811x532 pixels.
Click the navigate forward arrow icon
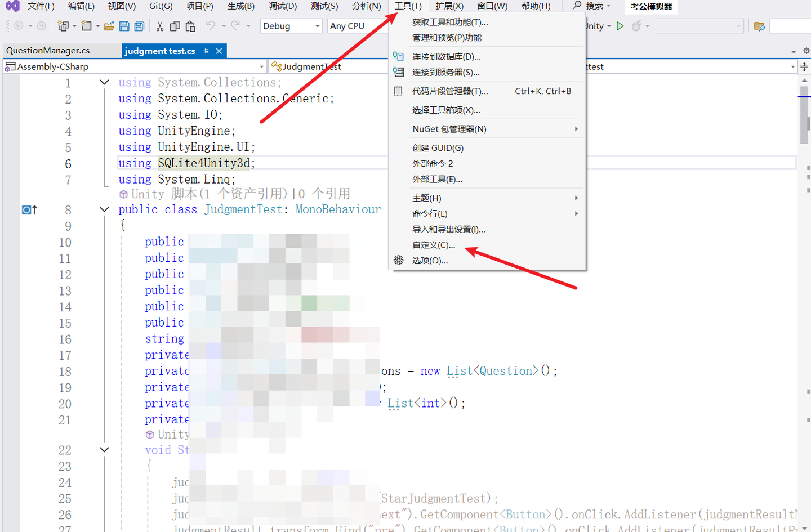41,26
